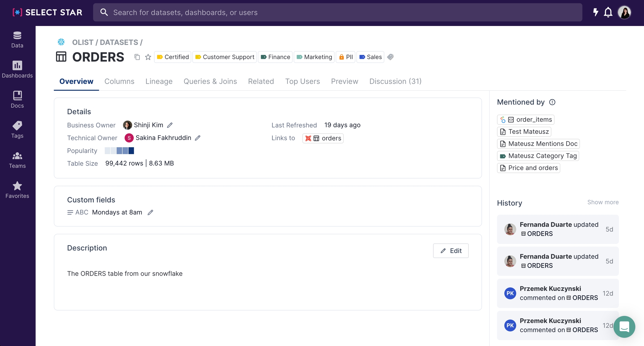Screen dimensions: 644x346
Task: Open the Tags sidebar section
Action: [x=17, y=130]
